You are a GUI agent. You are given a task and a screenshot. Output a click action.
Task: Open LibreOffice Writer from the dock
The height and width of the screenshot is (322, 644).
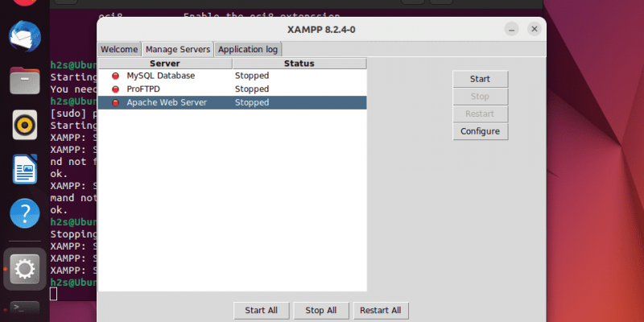pos(25,169)
